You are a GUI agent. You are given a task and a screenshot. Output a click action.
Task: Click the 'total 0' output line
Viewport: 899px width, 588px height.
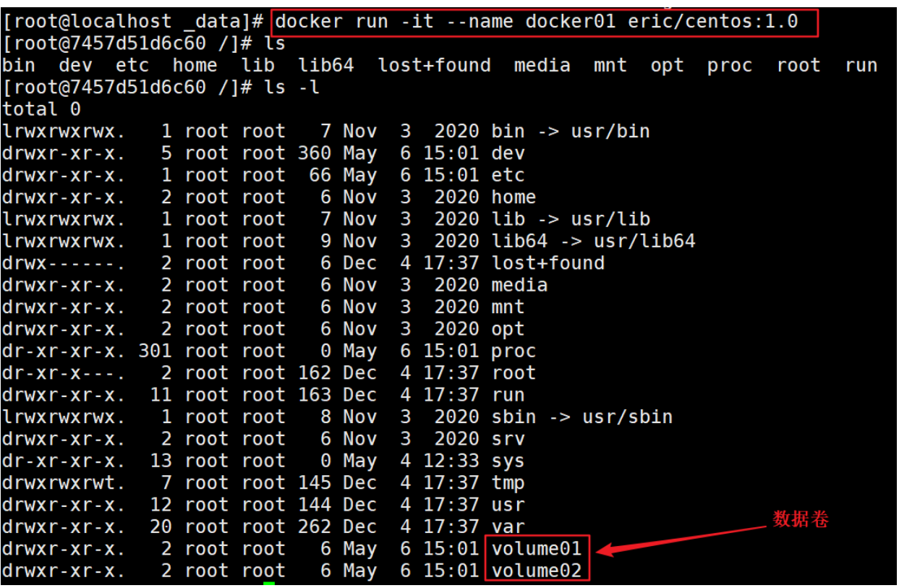click(x=41, y=109)
